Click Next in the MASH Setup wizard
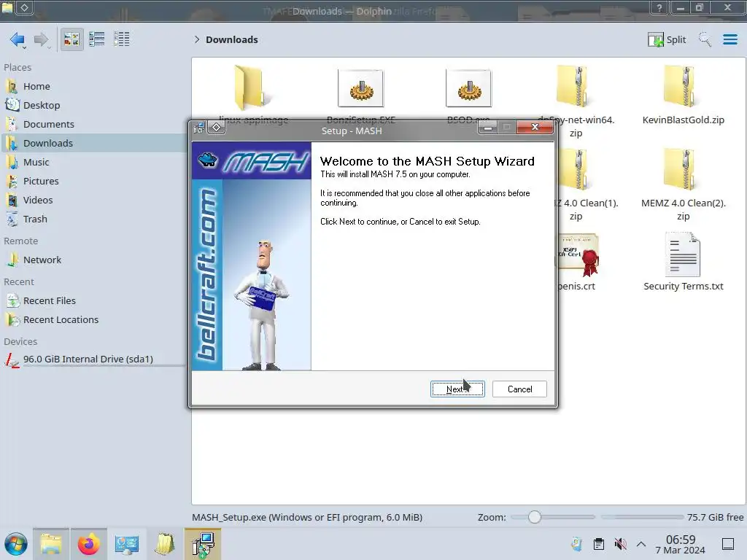The height and width of the screenshot is (560, 747). [x=457, y=389]
